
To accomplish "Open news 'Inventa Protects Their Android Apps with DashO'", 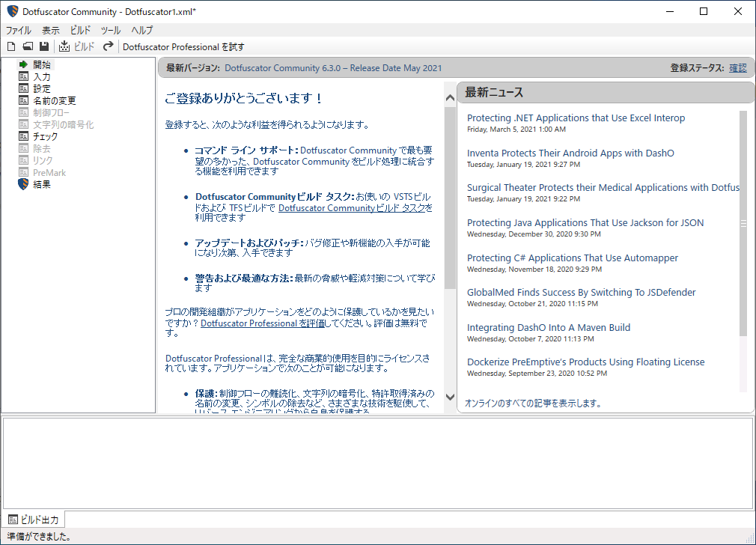I will point(570,153).
